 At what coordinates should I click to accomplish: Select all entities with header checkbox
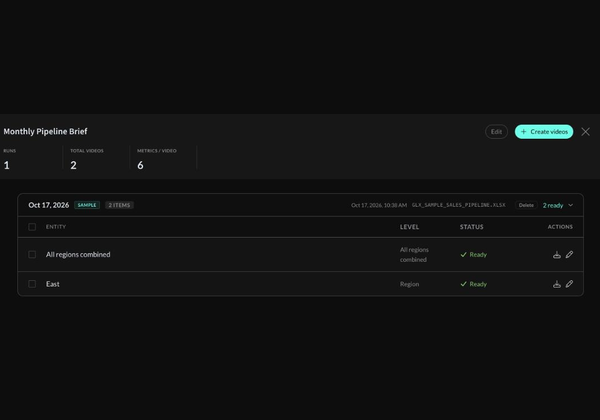coord(32,227)
